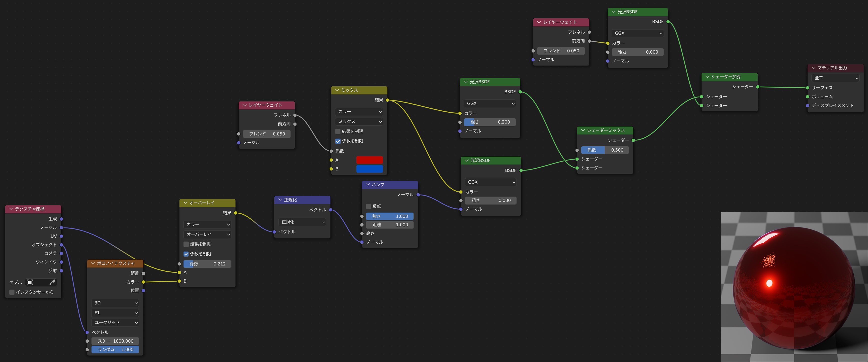Click the red A color swatch in ミックス
The width and height of the screenshot is (868, 362).
pyautogui.click(x=370, y=160)
